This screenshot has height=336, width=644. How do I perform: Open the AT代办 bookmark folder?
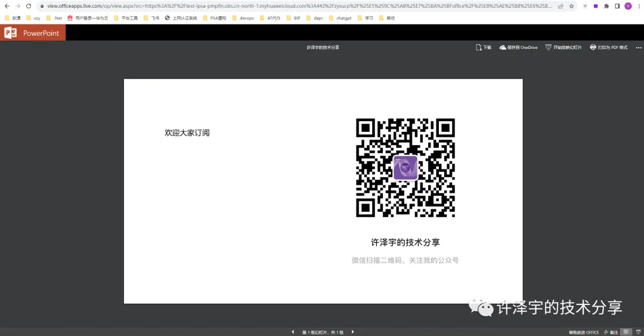click(x=270, y=18)
